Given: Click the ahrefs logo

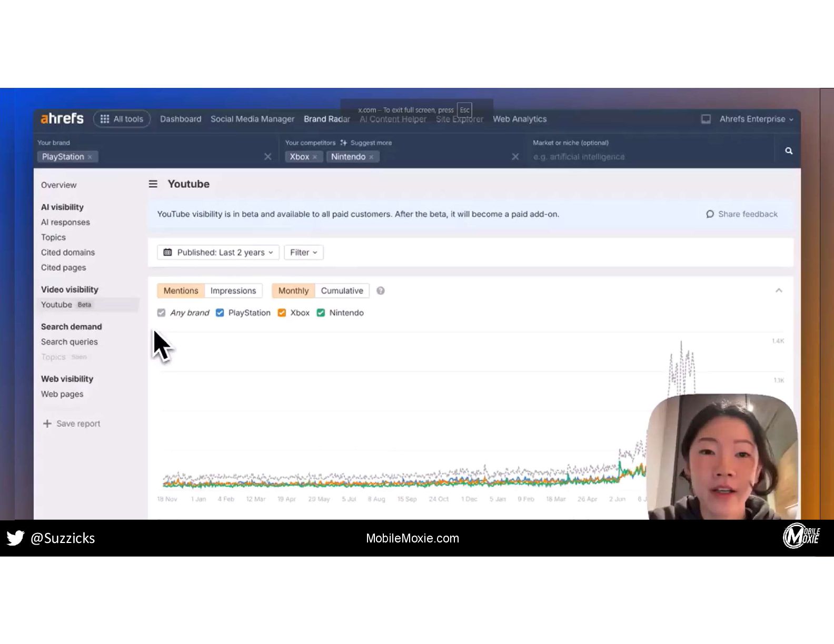Looking at the screenshot, I should click(x=62, y=118).
